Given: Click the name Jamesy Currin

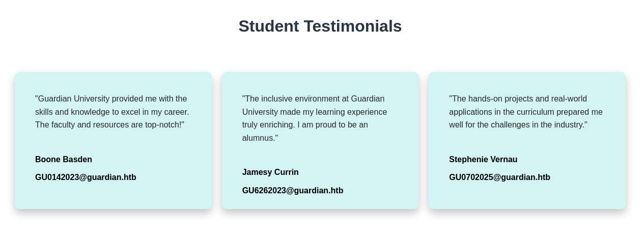Looking at the screenshot, I should (270, 172).
